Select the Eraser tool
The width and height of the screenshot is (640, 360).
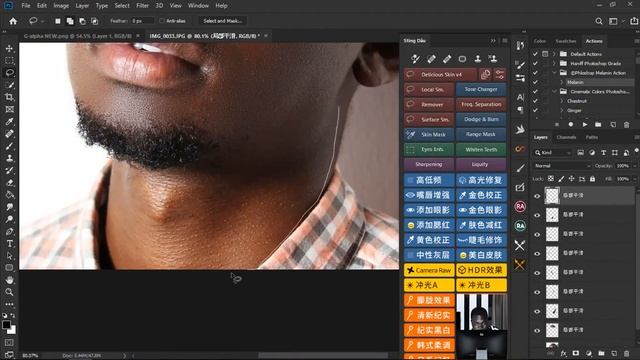pos(9,183)
